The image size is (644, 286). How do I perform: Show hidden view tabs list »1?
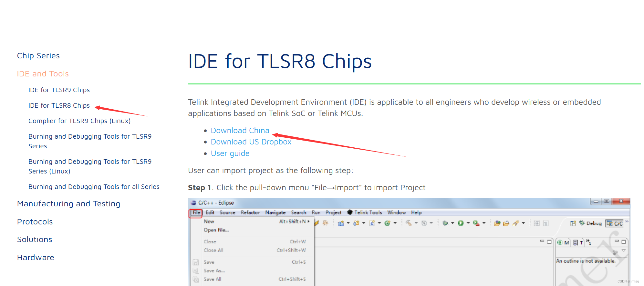(x=589, y=242)
